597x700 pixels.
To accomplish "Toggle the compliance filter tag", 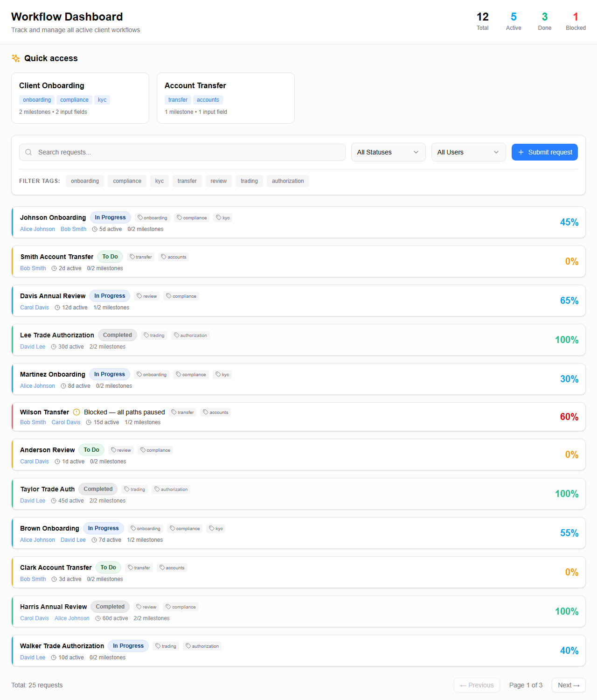I will [x=127, y=181].
